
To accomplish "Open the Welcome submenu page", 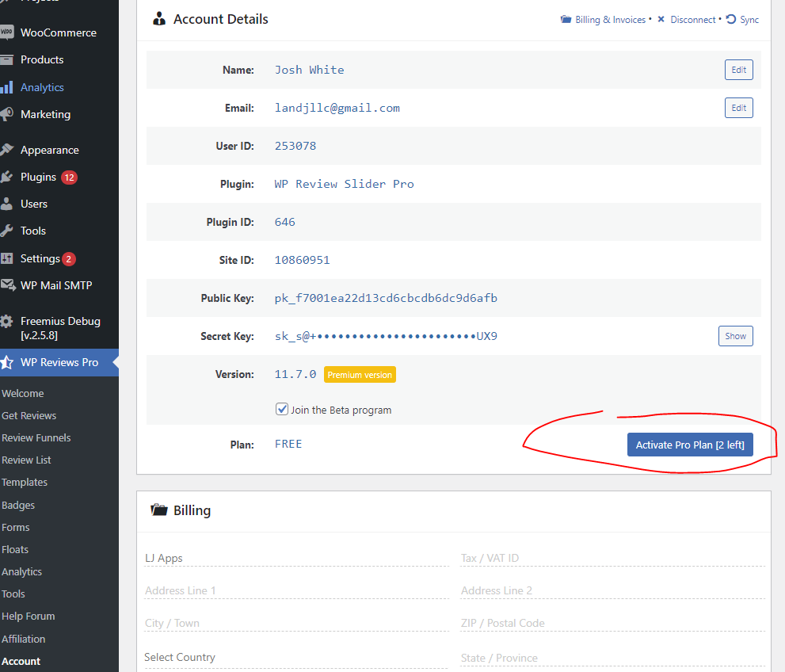I will 22,394.
